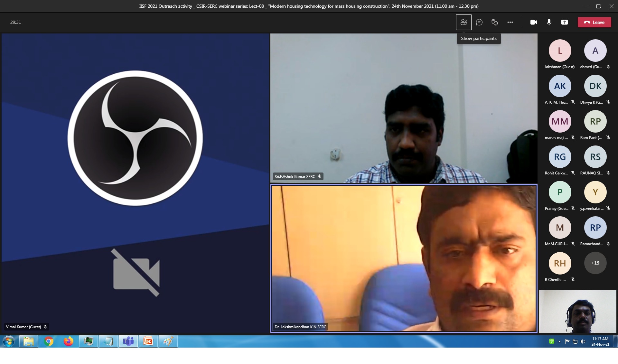Image resolution: width=618 pixels, height=364 pixels.
Task: Open the More actions ellipsis menu
Action: (x=510, y=22)
